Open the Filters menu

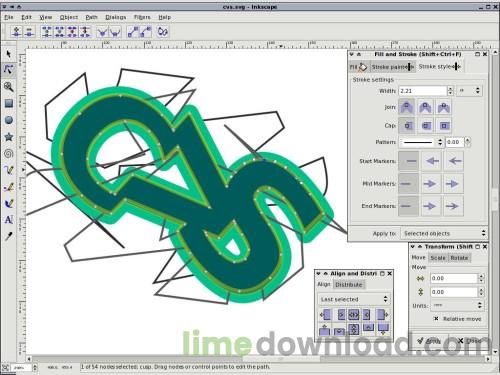[142, 17]
